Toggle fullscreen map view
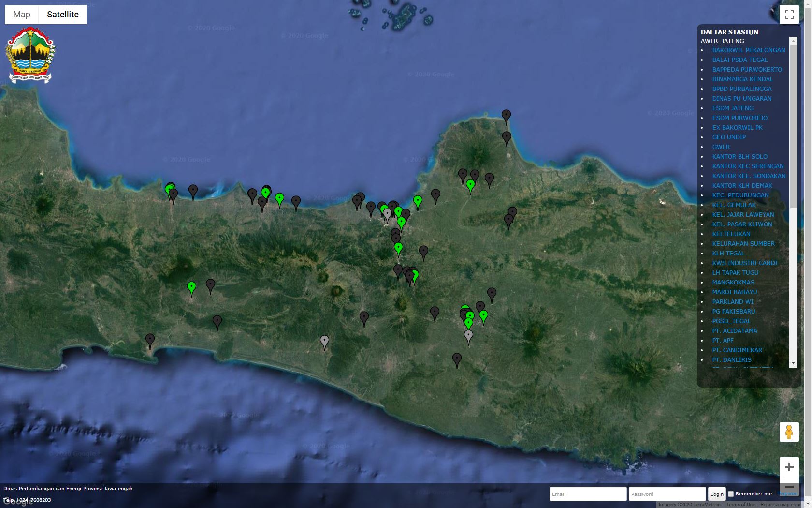 (789, 15)
